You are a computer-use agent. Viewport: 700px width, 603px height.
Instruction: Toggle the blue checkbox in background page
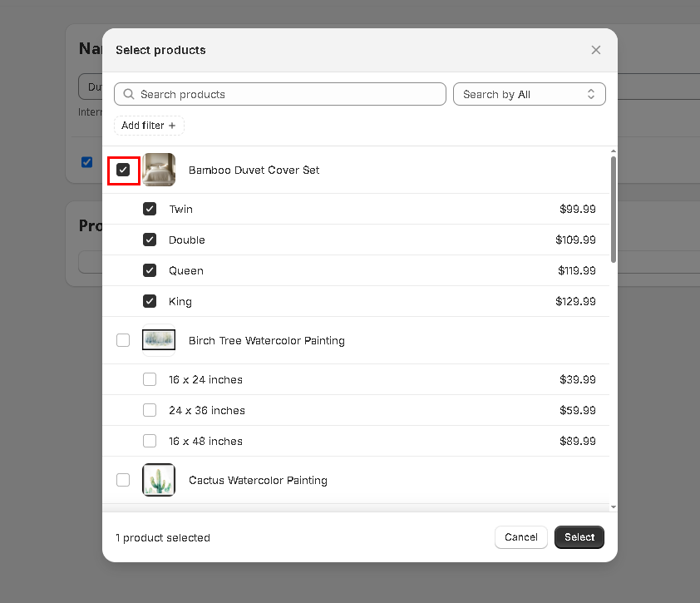point(87,162)
